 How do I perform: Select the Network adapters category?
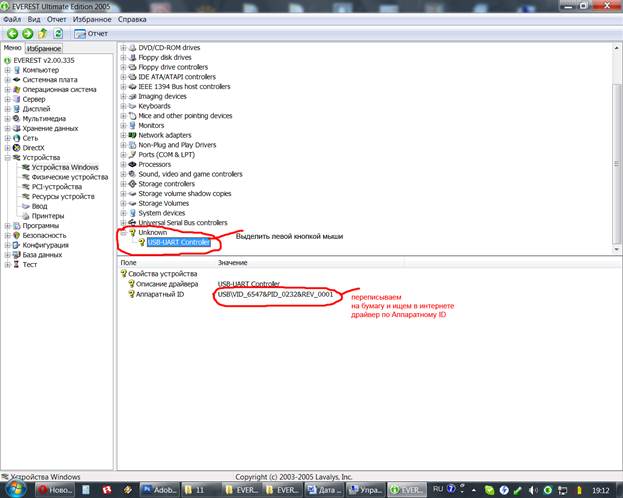coord(164,135)
